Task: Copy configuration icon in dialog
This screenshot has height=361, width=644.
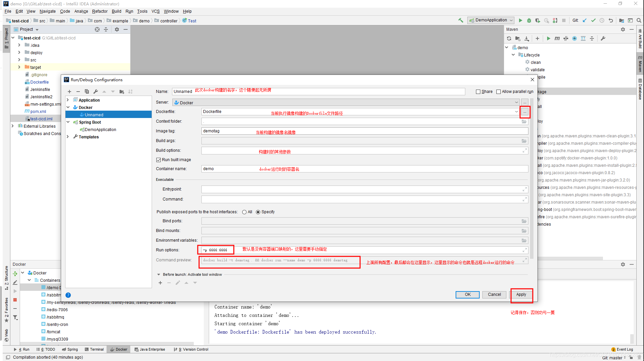Action: [x=87, y=92]
